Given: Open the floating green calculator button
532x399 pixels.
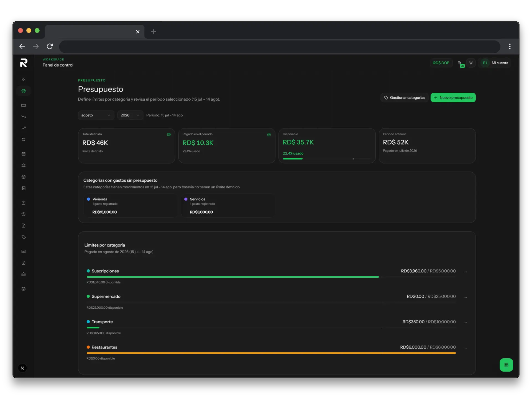Looking at the screenshot, I should coord(506,365).
